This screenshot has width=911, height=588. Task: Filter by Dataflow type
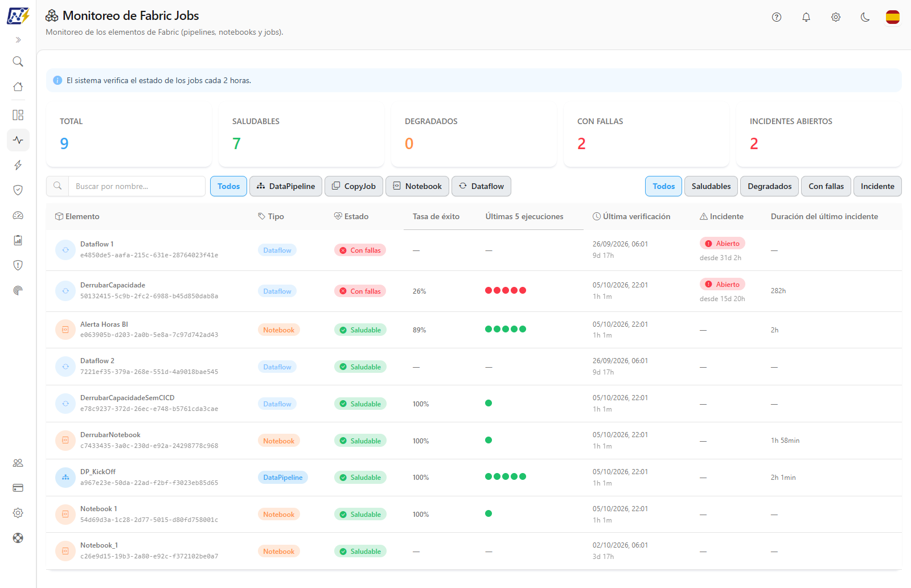[481, 186]
